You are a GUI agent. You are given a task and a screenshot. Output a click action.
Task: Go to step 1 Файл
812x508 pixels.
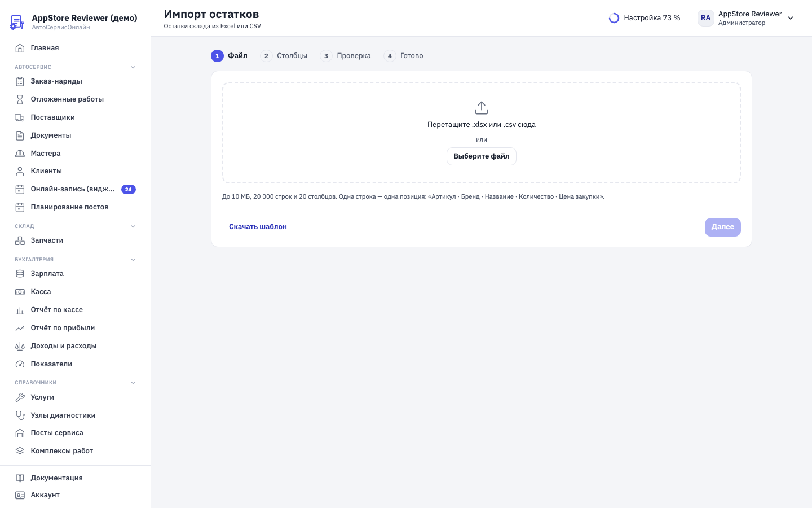(230, 56)
